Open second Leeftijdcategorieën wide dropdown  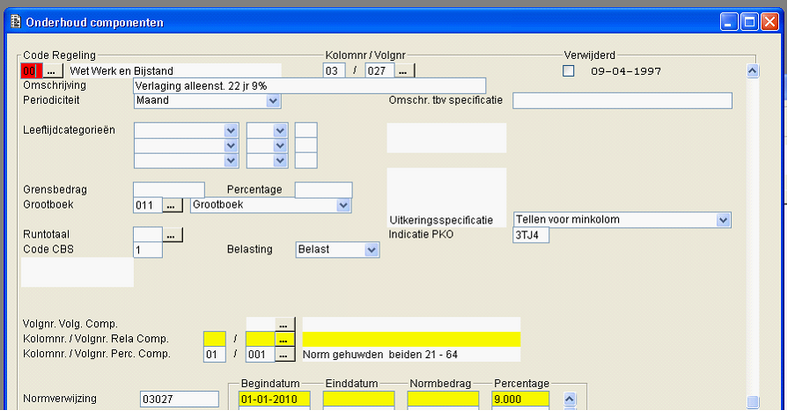[231, 146]
